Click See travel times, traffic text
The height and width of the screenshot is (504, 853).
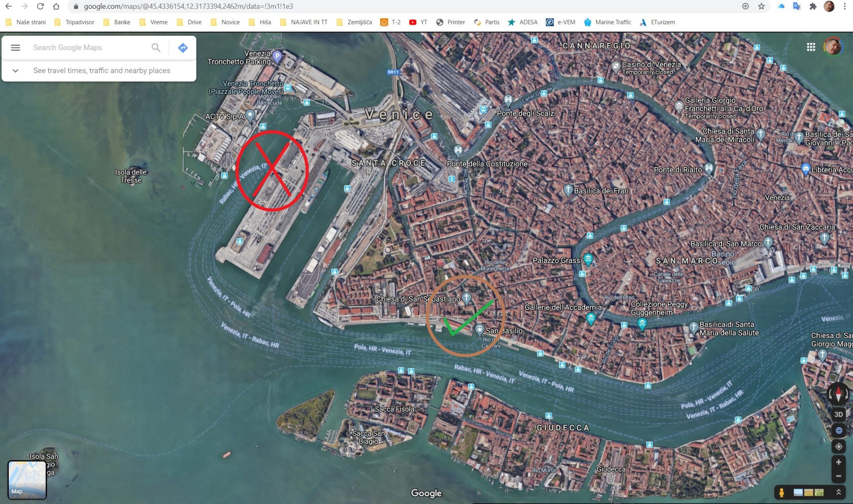pyautogui.click(x=102, y=70)
